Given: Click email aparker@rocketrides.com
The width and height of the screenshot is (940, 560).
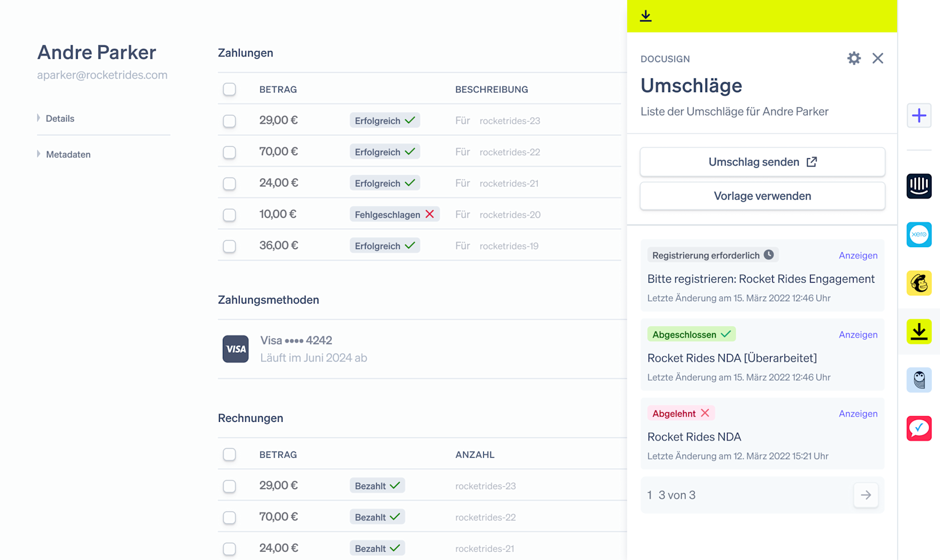Looking at the screenshot, I should (x=102, y=75).
